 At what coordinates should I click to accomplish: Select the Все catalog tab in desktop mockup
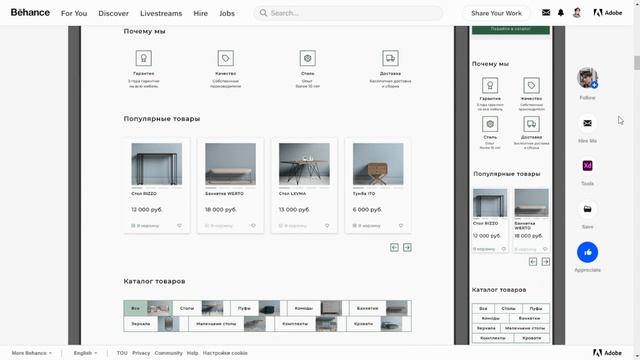pos(148,308)
